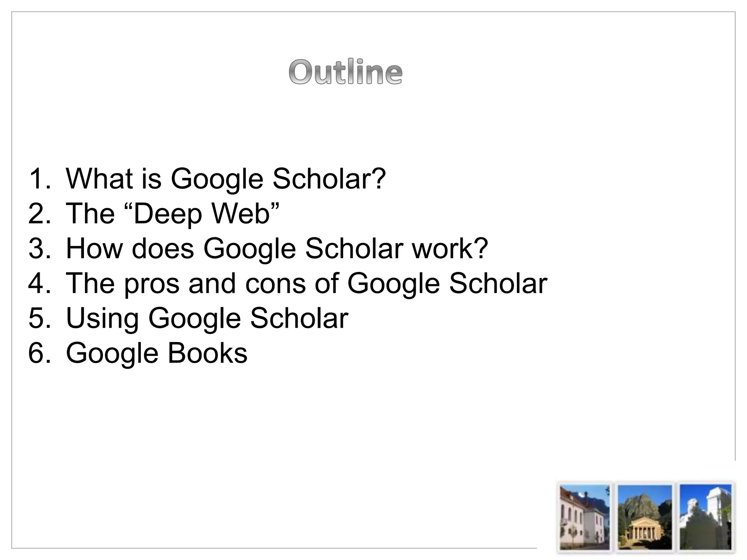Click the list number "6."

point(39,353)
